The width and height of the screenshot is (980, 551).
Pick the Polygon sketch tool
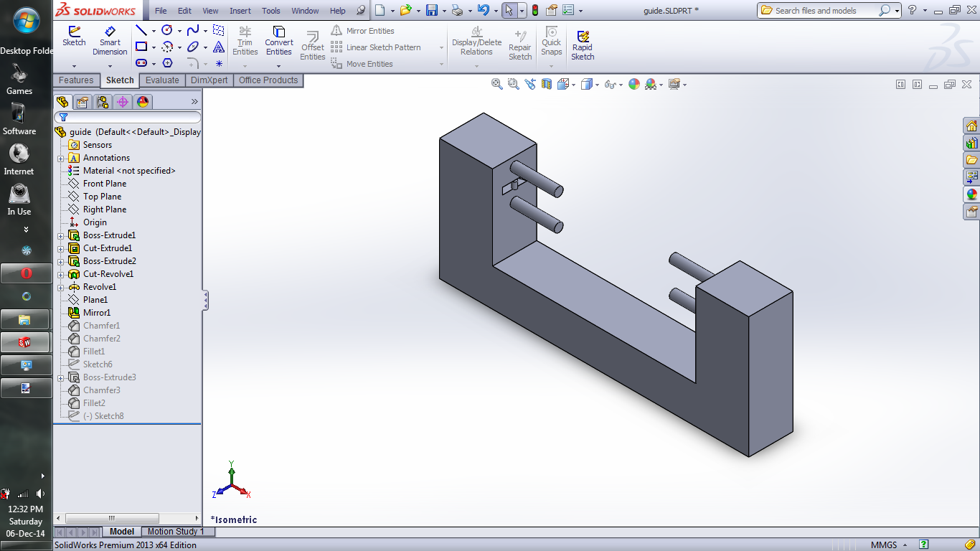pyautogui.click(x=167, y=63)
